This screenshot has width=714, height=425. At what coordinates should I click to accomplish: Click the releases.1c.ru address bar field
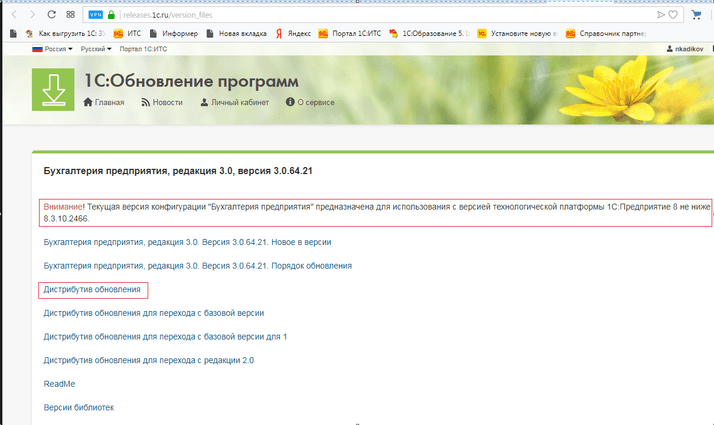tap(382, 15)
